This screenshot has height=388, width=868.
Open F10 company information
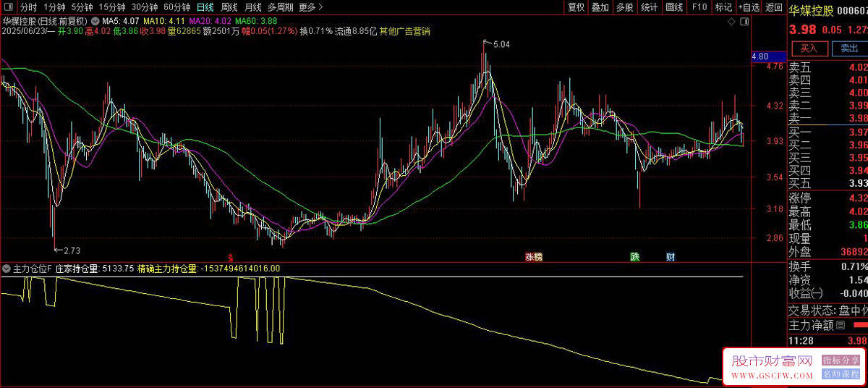pos(699,7)
